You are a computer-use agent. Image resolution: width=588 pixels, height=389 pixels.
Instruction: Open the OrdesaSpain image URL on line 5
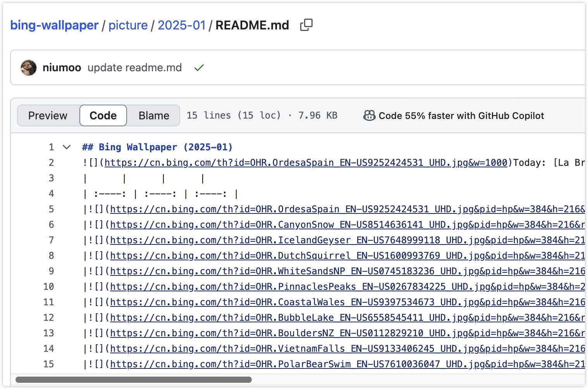click(x=347, y=209)
